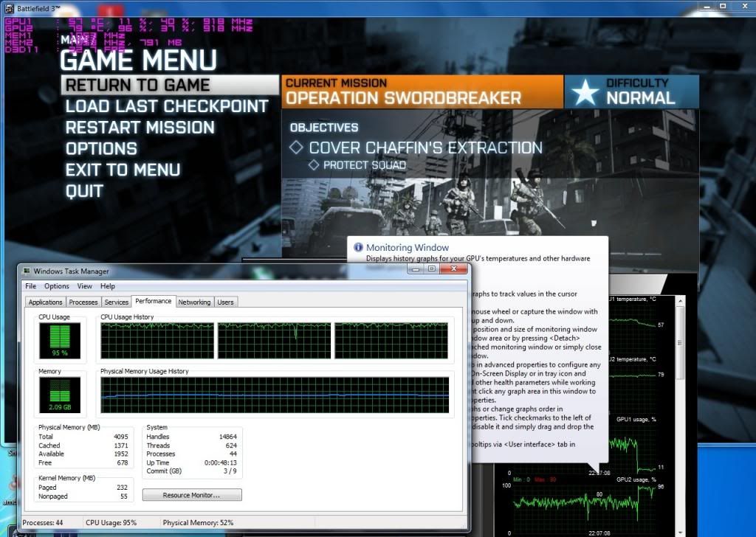Select the Performance tab
Screen dimensions: 756x537
click(x=154, y=301)
